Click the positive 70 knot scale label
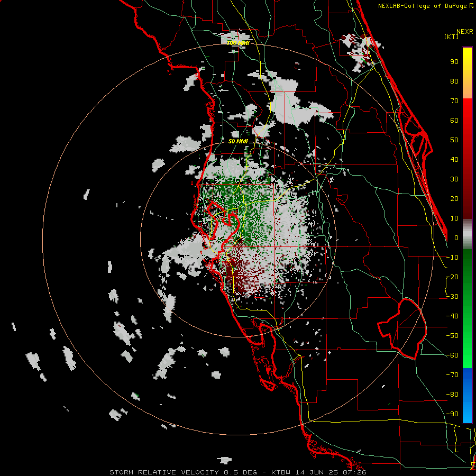Image resolution: width=476 pixels, height=476 pixels. click(454, 101)
